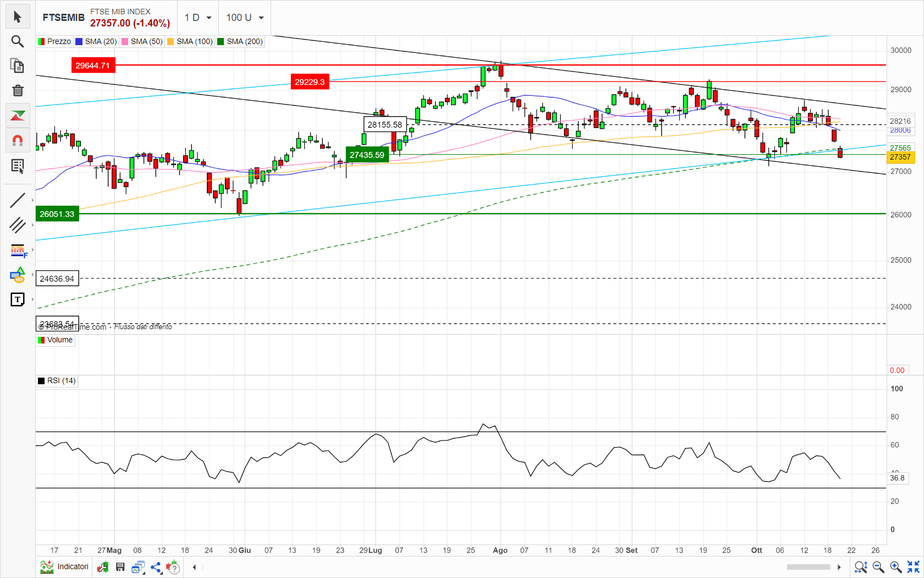Select the geometric shapes tool
Screen dimensions: 924x578
(x=18, y=275)
